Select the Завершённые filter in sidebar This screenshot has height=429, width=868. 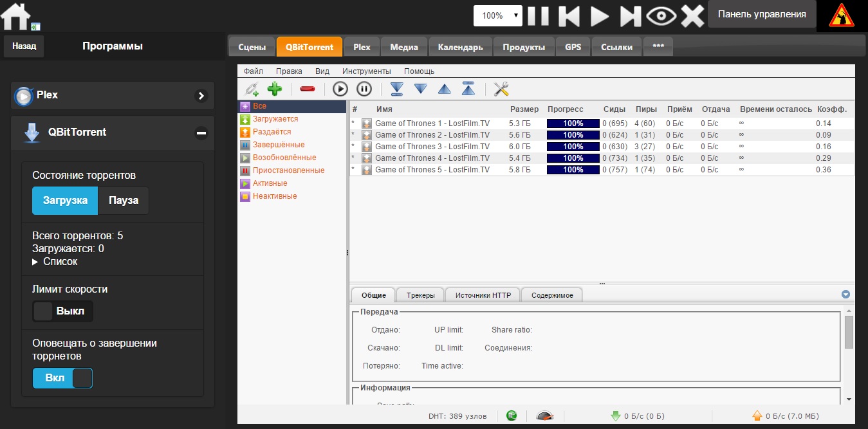tap(279, 145)
